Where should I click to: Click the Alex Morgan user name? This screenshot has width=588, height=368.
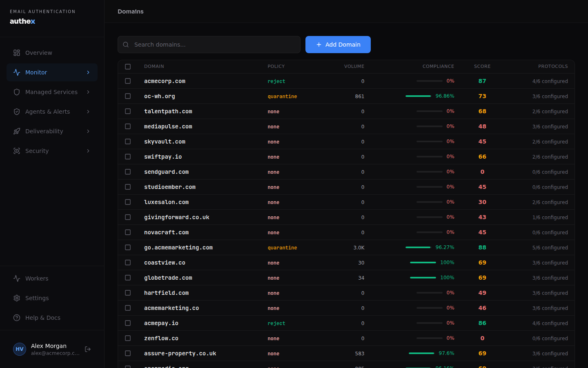coord(49,346)
